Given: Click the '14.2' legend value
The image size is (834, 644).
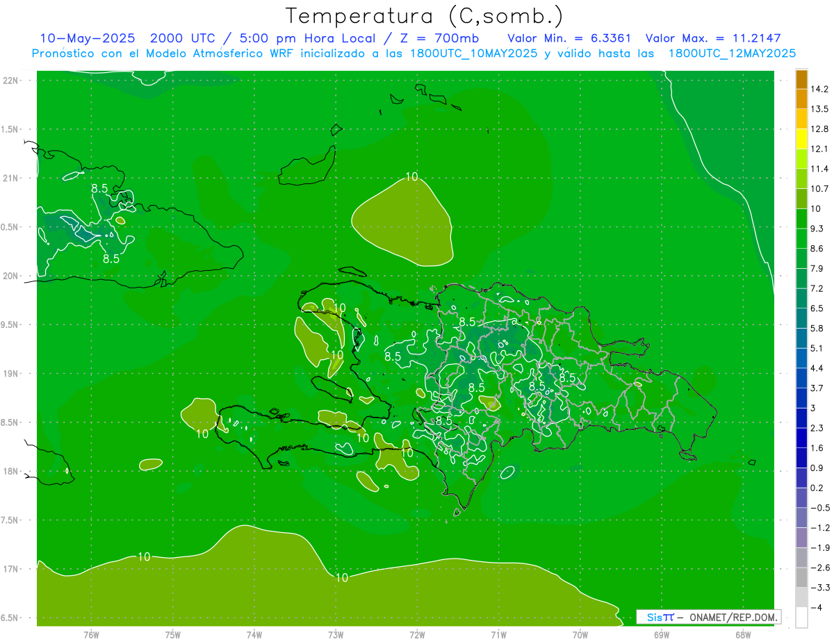Looking at the screenshot, I should click(x=820, y=89).
